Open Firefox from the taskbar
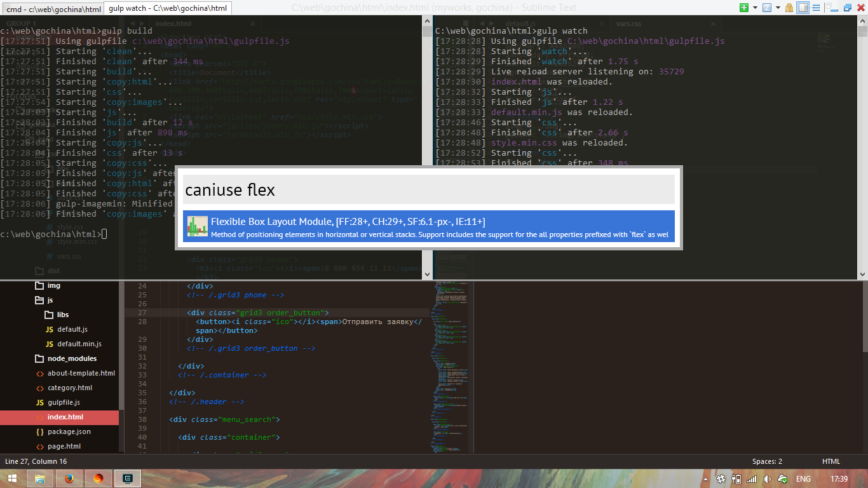The height and width of the screenshot is (488, 868). pos(69,478)
